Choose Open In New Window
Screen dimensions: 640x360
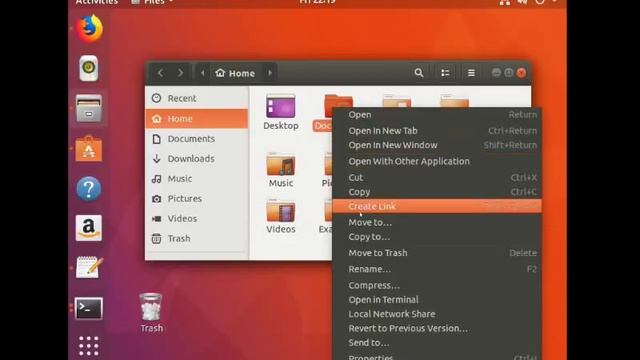coord(437,145)
